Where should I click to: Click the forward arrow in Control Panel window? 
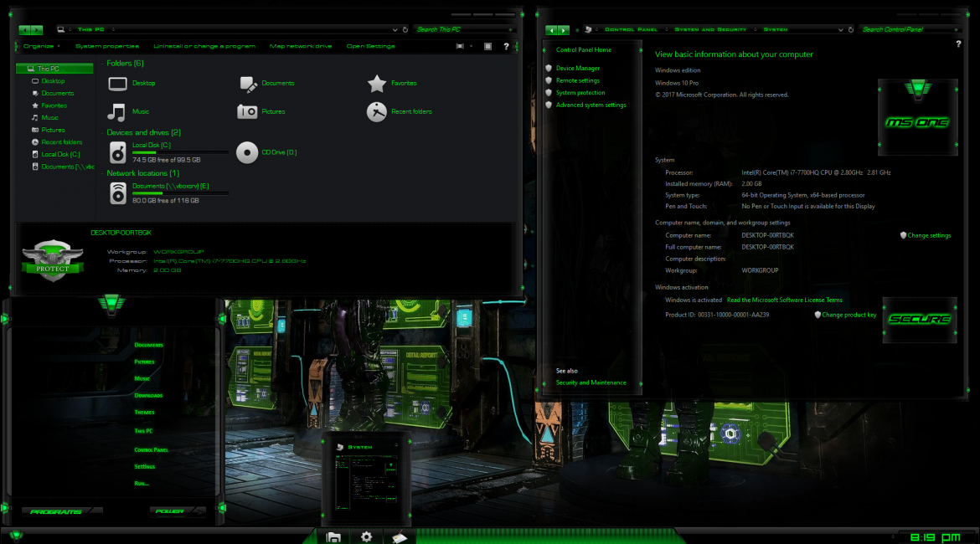click(564, 30)
